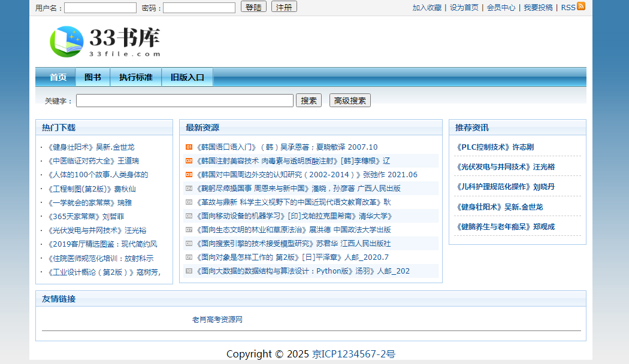The width and height of the screenshot is (629, 364).
Task: Open the 执行标准 navigation tab
Action: point(136,77)
